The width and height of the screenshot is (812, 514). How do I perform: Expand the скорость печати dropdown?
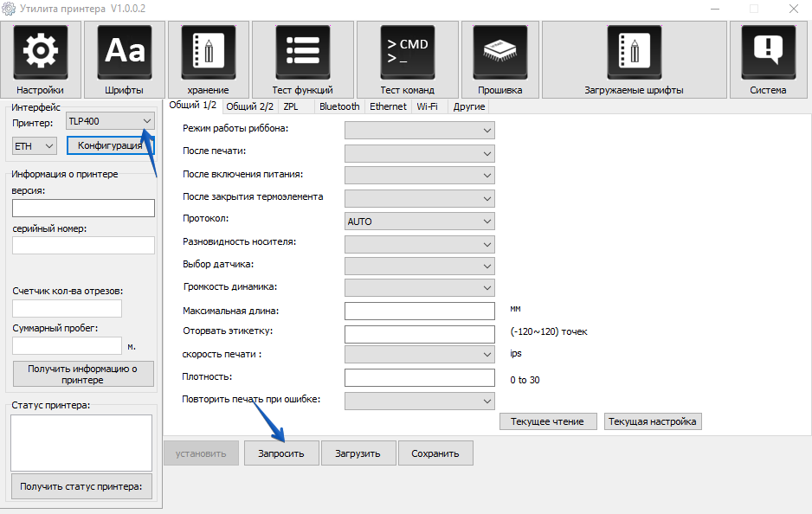pyautogui.click(x=419, y=355)
